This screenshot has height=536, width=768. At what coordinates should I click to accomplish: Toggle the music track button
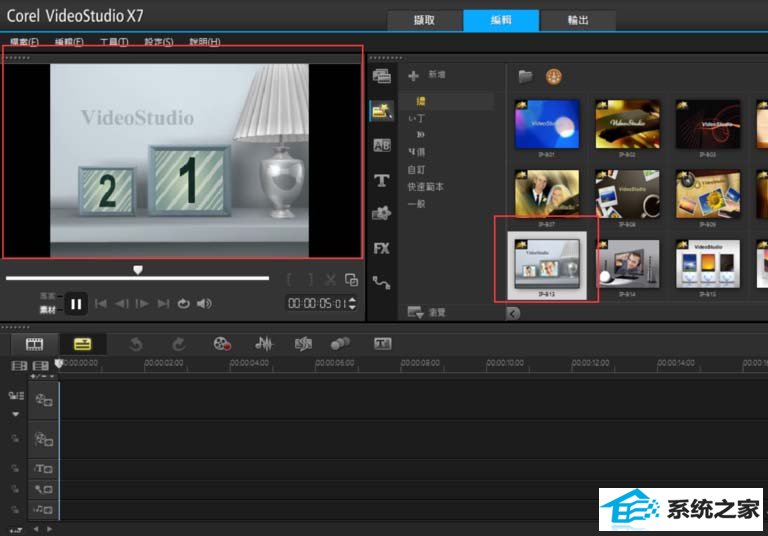pos(44,510)
